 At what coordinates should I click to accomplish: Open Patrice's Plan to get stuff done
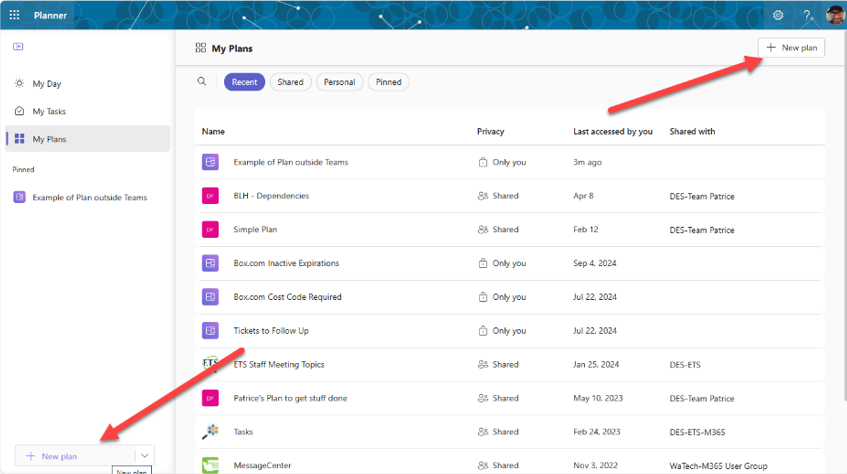(290, 398)
